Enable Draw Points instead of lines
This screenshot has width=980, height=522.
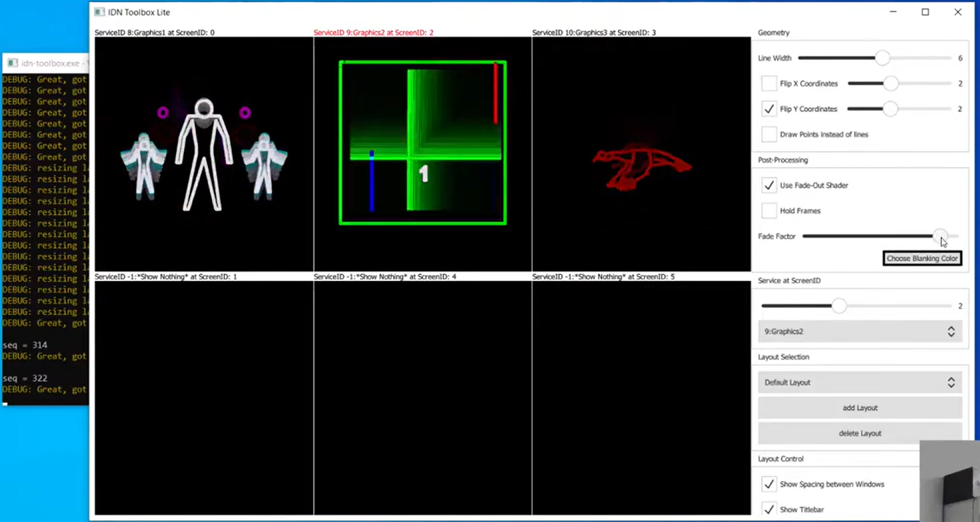pyautogui.click(x=769, y=134)
